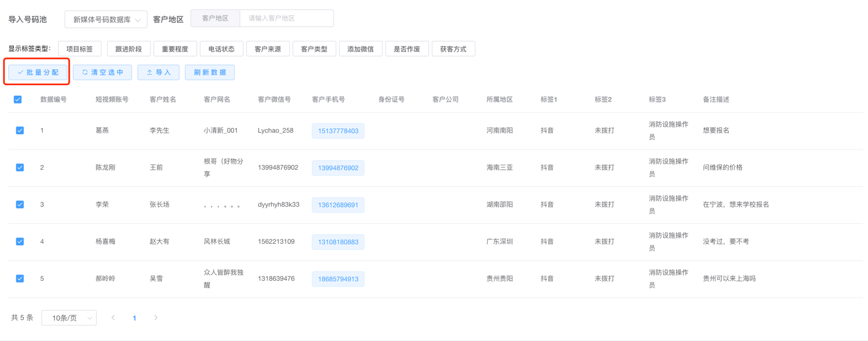This screenshot has width=868, height=341.
Task: Uncheck the checkbox for row 3
Action: pyautogui.click(x=20, y=205)
